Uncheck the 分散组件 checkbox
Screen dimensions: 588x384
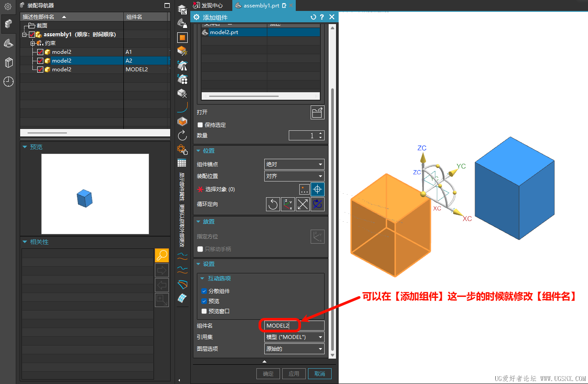pyautogui.click(x=204, y=291)
